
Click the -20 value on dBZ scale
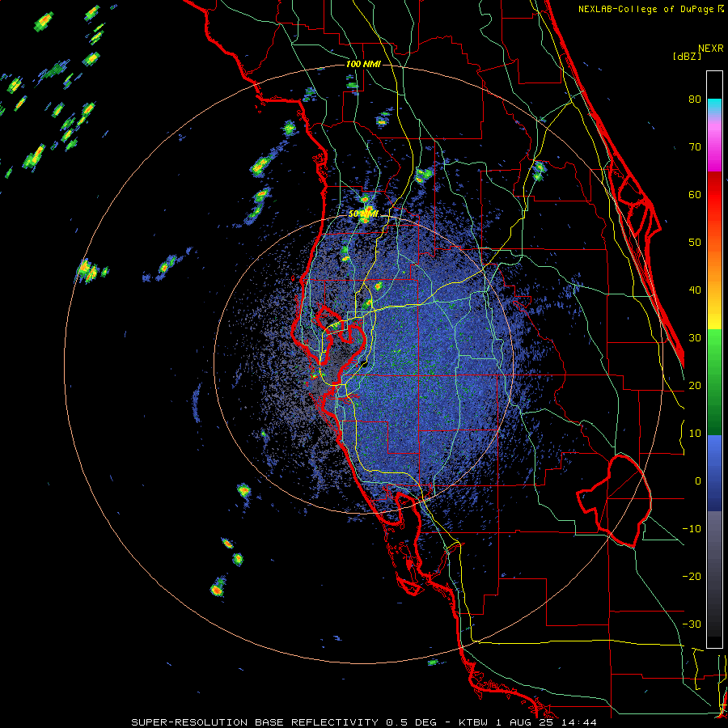pyautogui.click(x=692, y=577)
